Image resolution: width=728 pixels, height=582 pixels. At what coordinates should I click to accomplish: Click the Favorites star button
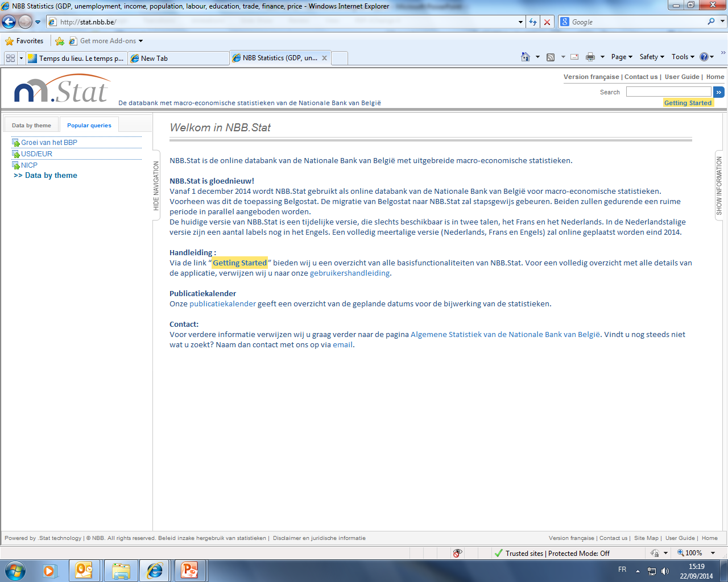pyautogui.click(x=9, y=41)
